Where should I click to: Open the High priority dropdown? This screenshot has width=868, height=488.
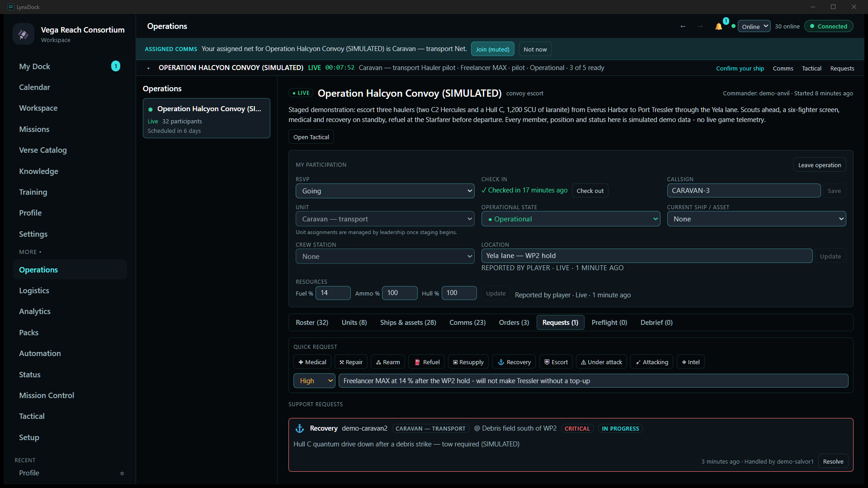(314, 381)
